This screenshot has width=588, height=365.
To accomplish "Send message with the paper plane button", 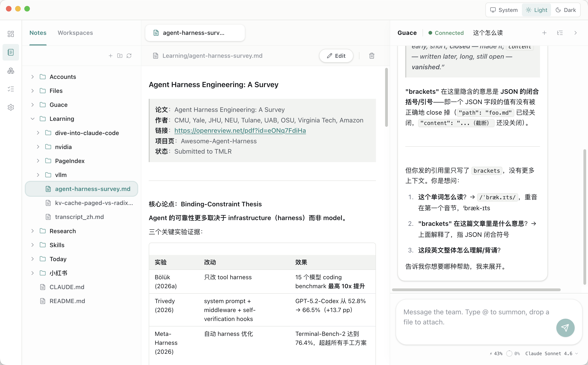I will (x=565, y=328).
